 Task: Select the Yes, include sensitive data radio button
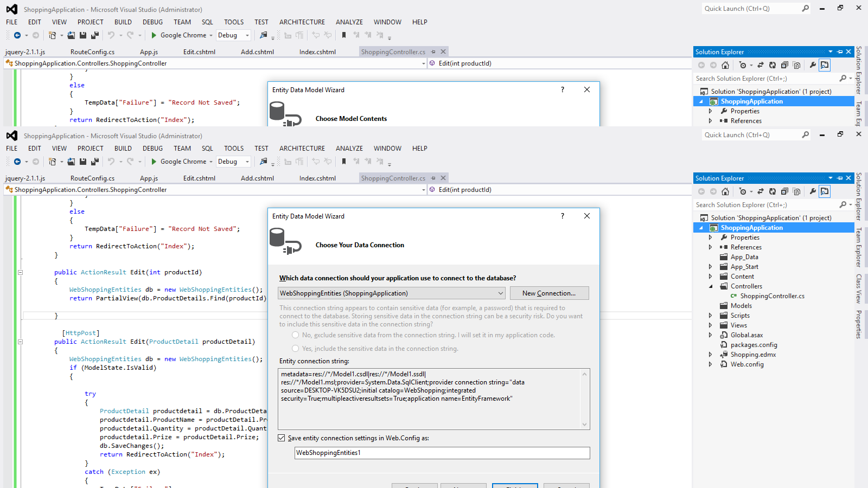295,349
